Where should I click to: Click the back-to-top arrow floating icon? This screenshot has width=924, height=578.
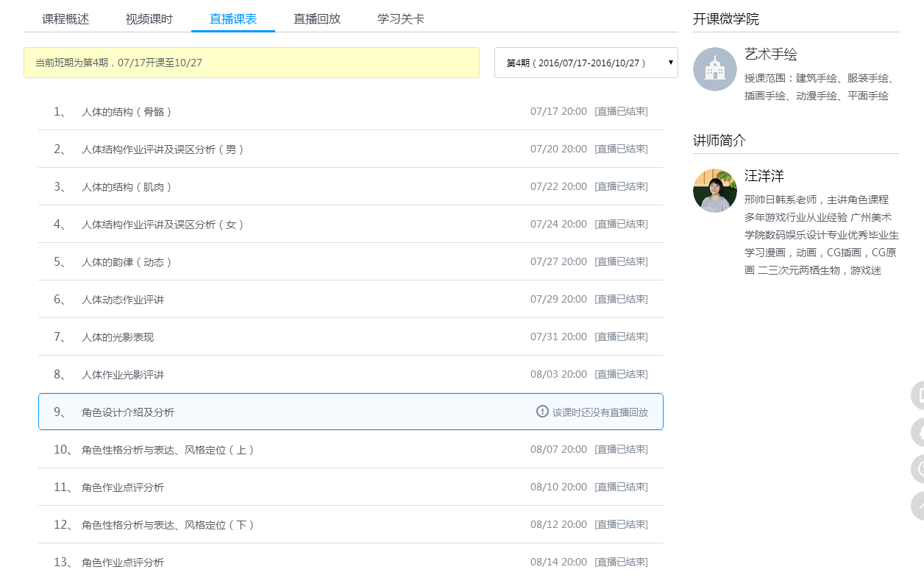[918, 507]
